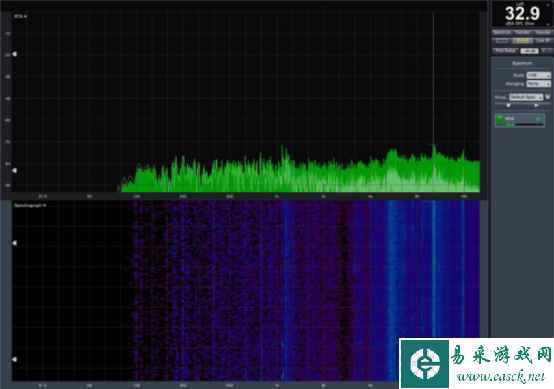This screenshot has height=389, width=554.
Task: Click the rightmost button in the top tab row
Action: pyautogui.click(x=543, y=32)
